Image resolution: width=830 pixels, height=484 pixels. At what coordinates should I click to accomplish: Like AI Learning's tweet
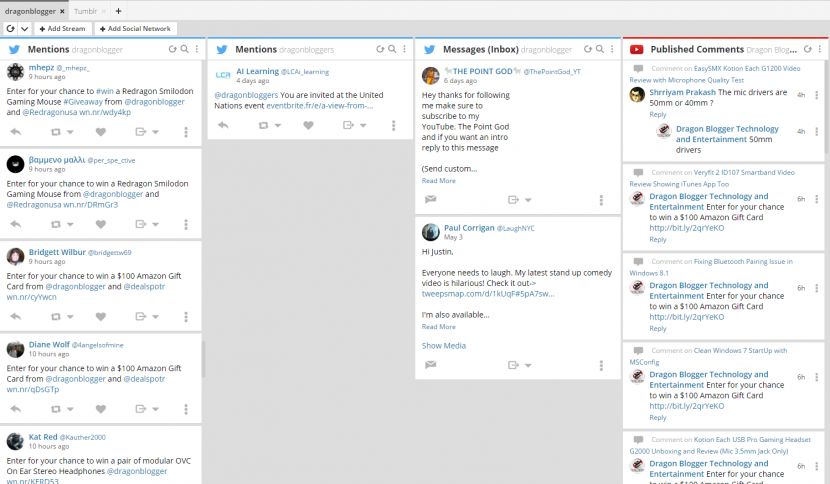pos(309,126)
